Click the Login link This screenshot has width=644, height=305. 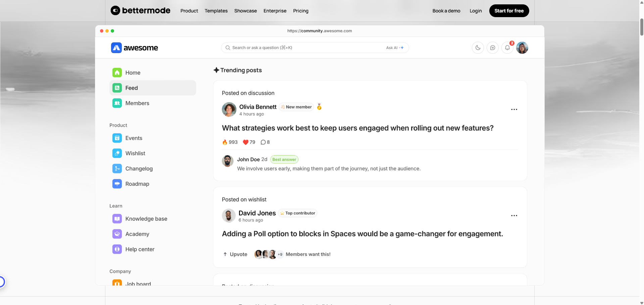[476, 11]
